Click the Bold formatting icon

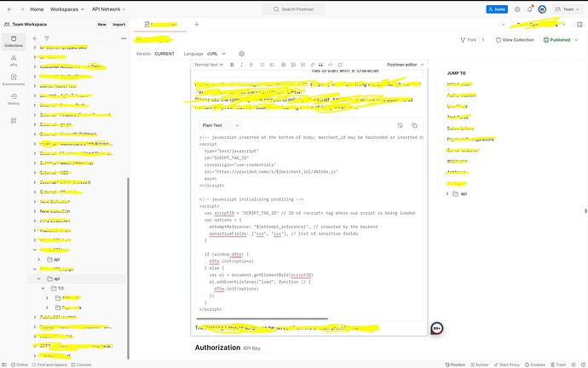point(232,65)
